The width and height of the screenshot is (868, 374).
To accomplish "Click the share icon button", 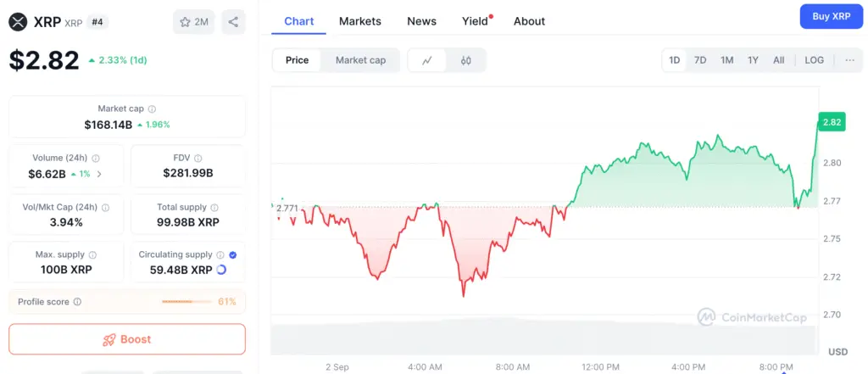I will (x=233, y=22).
